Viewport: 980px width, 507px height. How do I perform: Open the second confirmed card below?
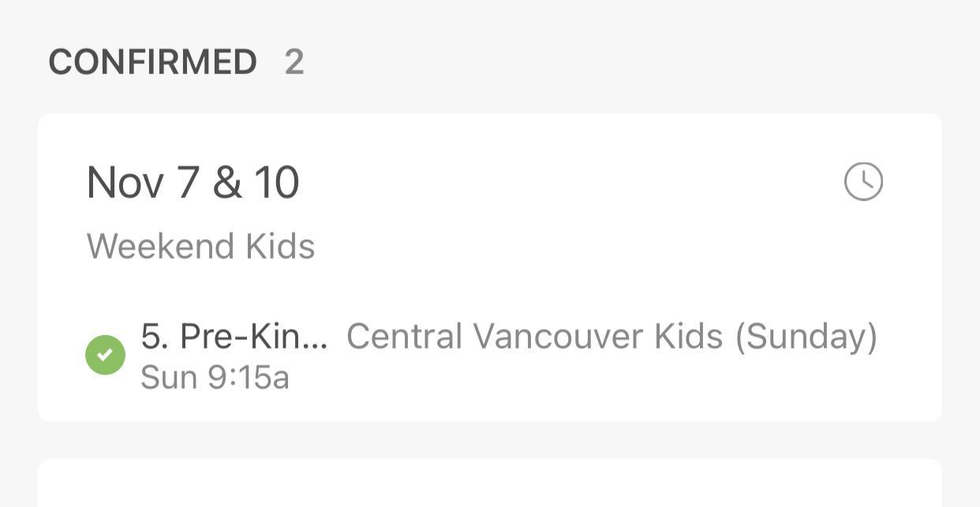(490, 483)
